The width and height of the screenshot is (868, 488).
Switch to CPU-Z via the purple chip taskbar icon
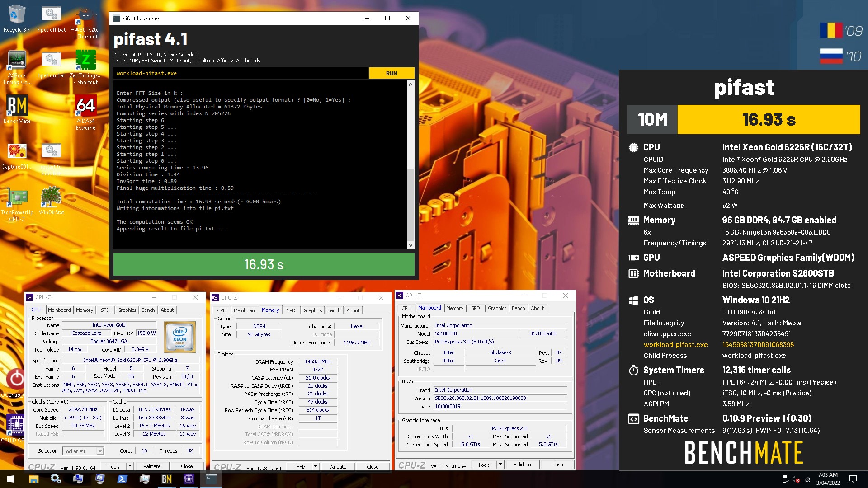pyautogui.click(x=189, y=479)
